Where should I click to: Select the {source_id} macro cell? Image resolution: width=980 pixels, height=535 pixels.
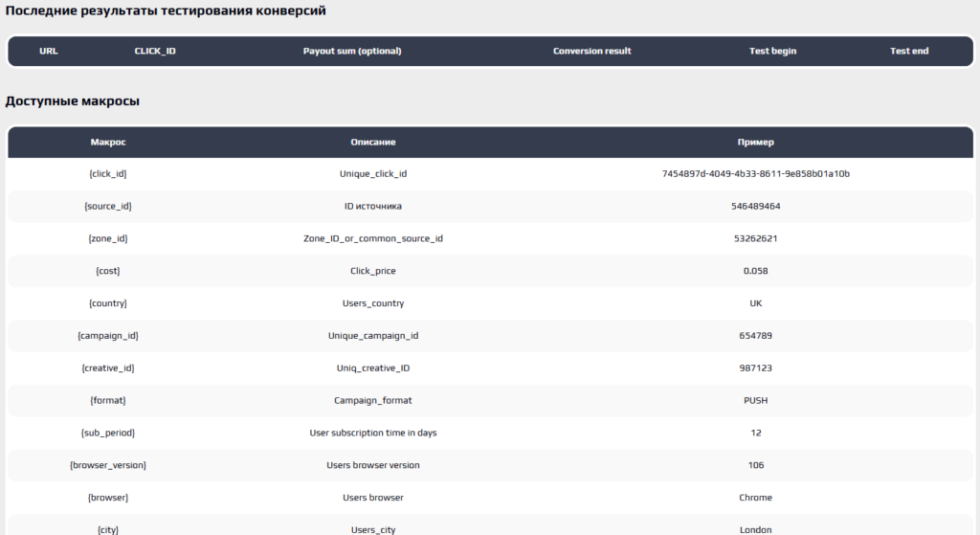(x=108, y=207)
